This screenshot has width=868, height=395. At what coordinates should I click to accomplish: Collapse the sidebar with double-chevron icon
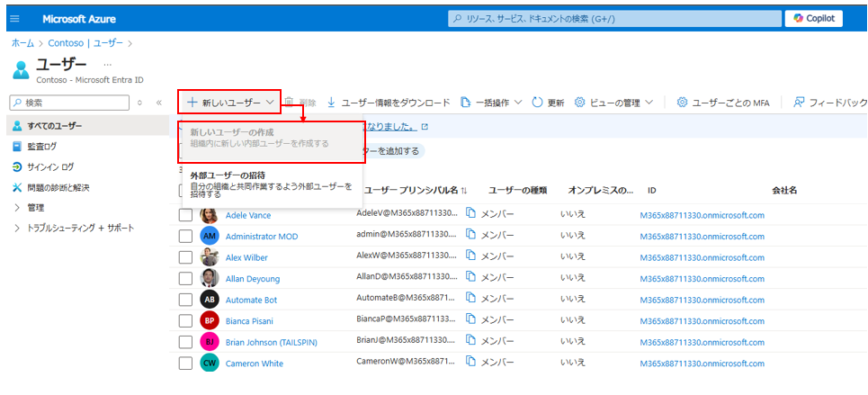point(159,103)
